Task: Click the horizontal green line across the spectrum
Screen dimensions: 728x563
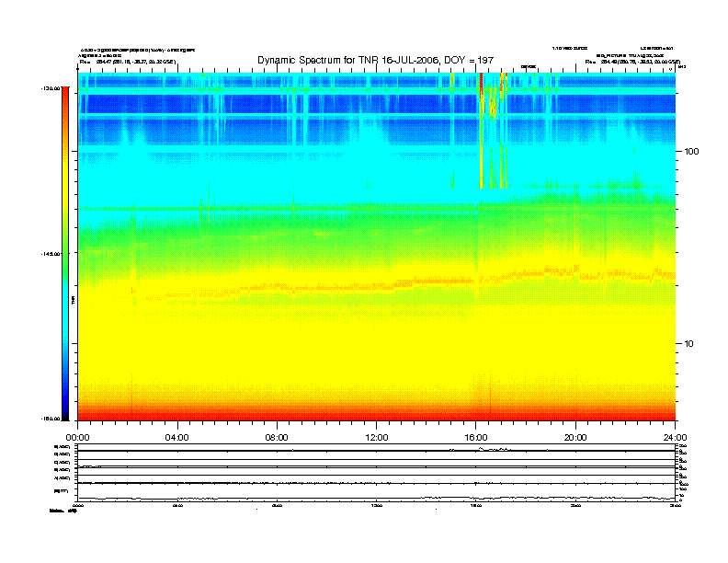Action: (x=377, y=209)
